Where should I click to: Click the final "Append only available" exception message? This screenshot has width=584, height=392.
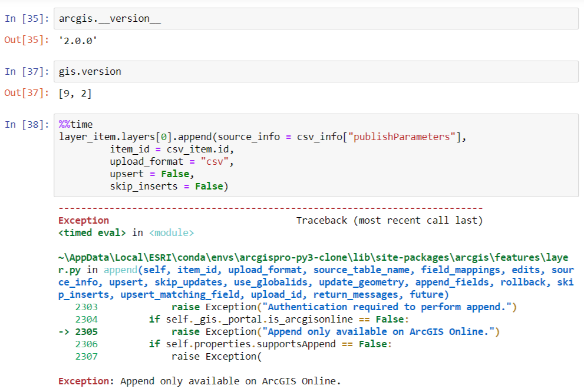click(x=230, y=381)
